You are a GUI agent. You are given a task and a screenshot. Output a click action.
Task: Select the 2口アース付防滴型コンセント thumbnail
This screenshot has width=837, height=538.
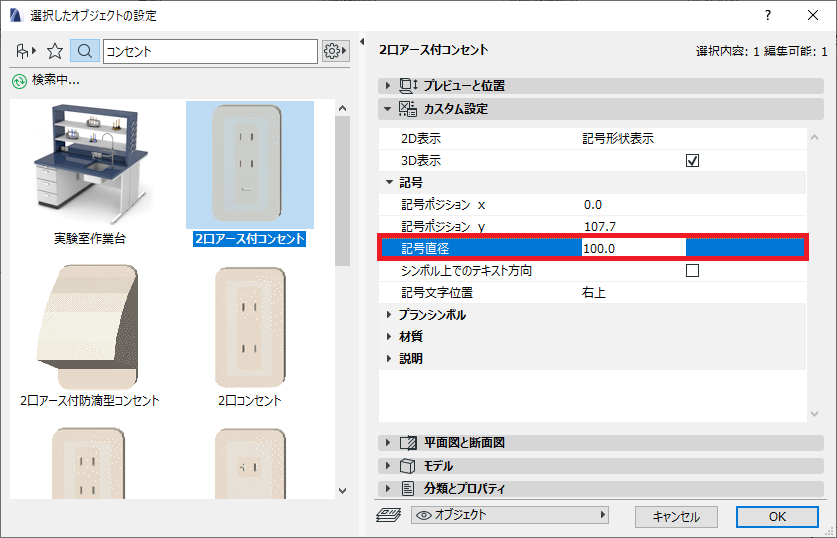90,327
